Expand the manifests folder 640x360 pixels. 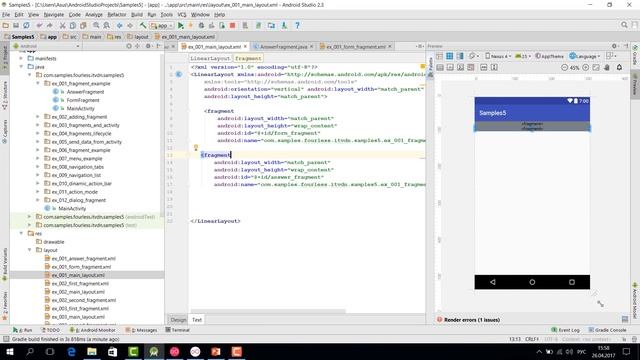pos(22,58)
